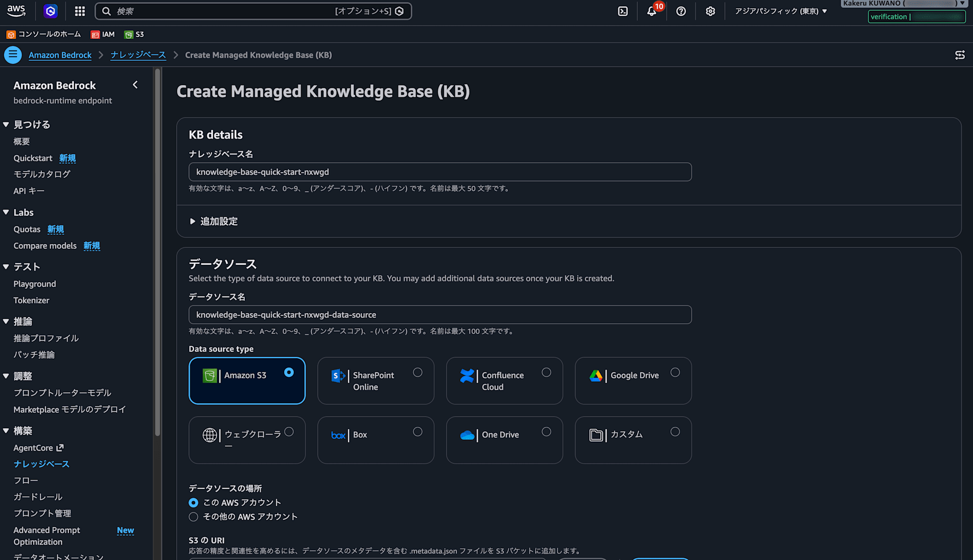The image size is (973, 560).
Task: Choose その他の AWS アカウント option
Action: pos(194,517)
